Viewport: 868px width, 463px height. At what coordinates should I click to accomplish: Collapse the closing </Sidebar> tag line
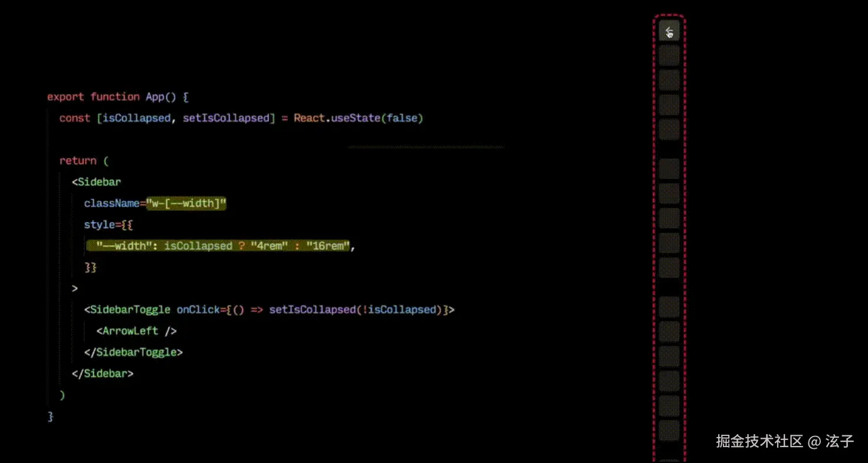[x=103, y=373]
